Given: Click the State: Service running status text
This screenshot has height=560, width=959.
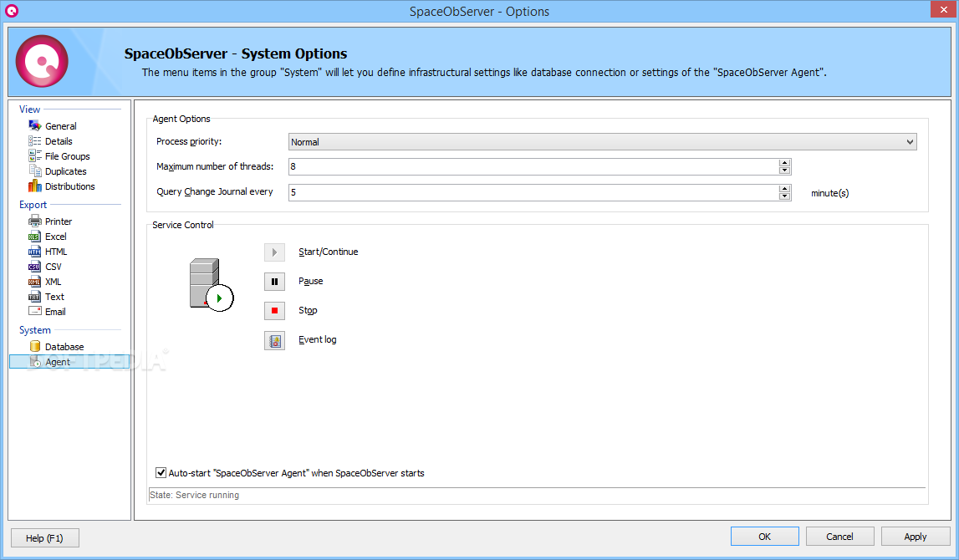Looking at the screenshot, I should (x=195, y=495).
